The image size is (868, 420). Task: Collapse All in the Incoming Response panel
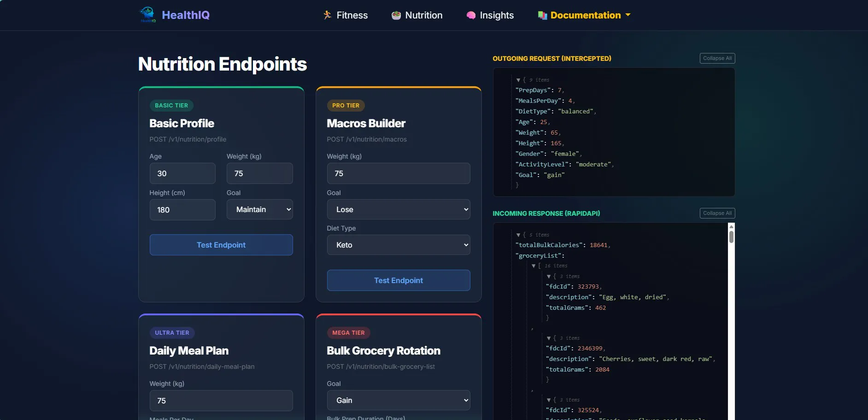717,213
